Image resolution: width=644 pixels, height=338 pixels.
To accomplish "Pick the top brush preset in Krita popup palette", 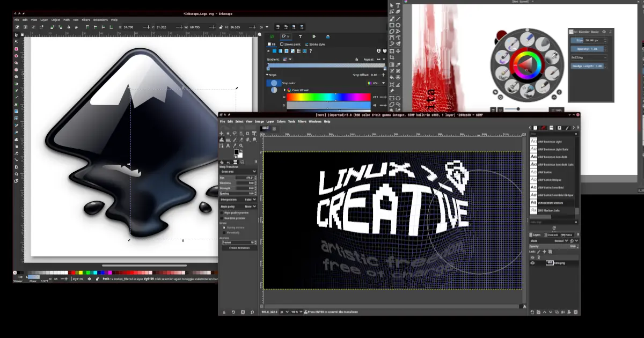I will pyautogui.click(x=526, y=38).
